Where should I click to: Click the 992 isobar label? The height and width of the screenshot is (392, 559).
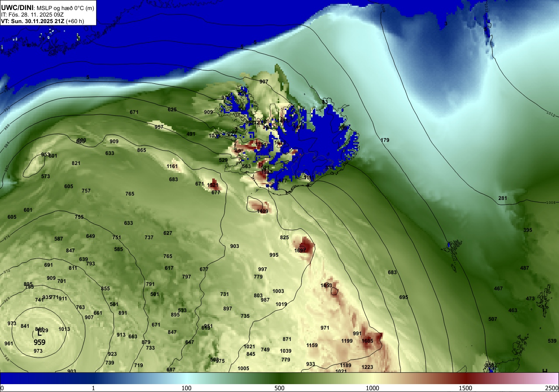click(7, 110)
